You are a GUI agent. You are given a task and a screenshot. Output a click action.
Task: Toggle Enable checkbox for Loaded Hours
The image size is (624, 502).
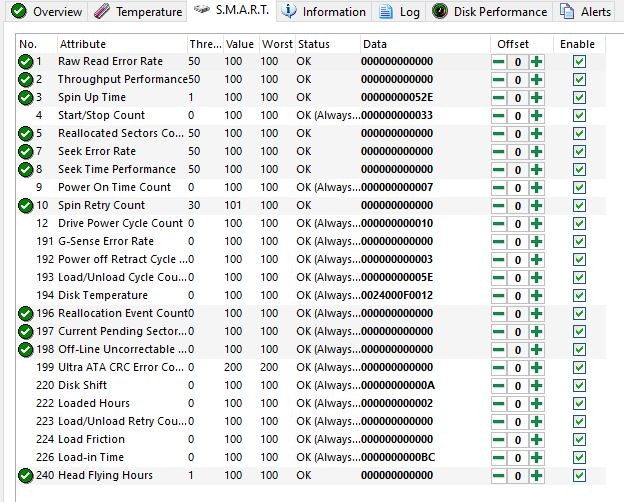(579, 404)
